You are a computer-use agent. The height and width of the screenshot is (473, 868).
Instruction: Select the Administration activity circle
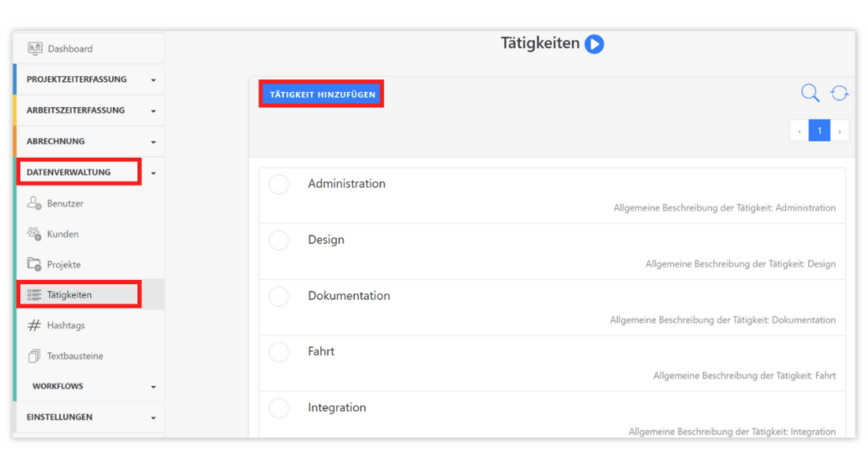279,185
